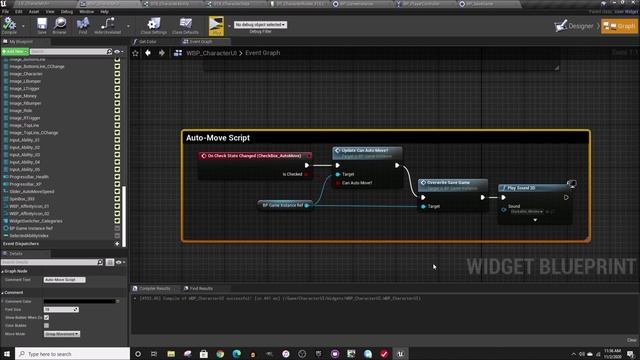Expand the Comment Color property
The image size is (640, 360).
coord(2,301)
